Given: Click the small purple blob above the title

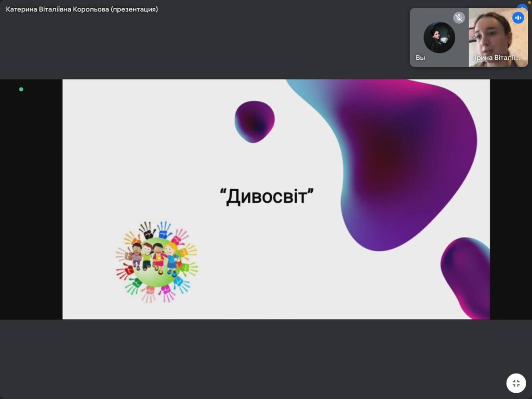Looking at the screenshot, I should tap(254, 122).
